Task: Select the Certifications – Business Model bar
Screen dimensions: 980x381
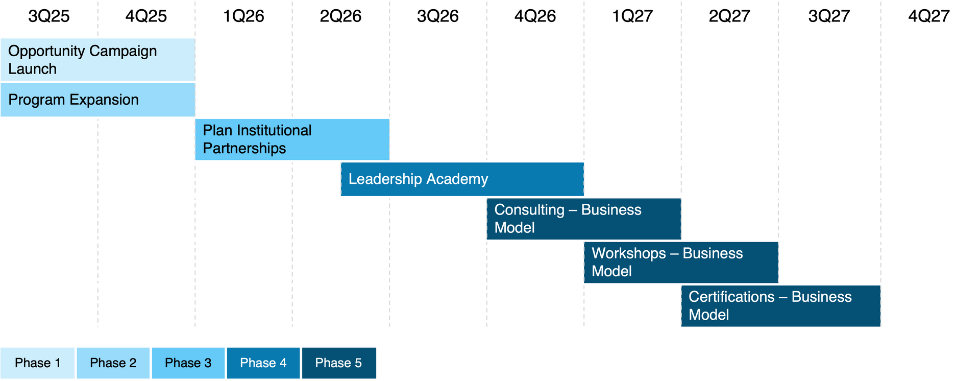Action: tap(780, 305)
